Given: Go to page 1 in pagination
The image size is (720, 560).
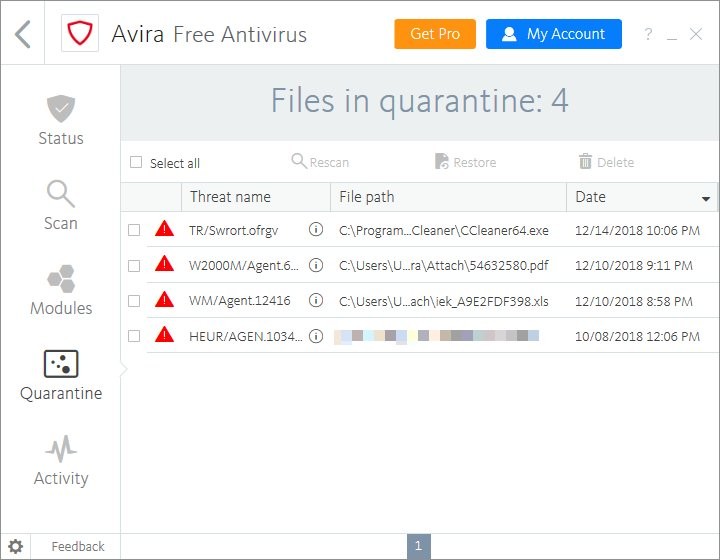Looking at the screenshot, I should [419, 547].
